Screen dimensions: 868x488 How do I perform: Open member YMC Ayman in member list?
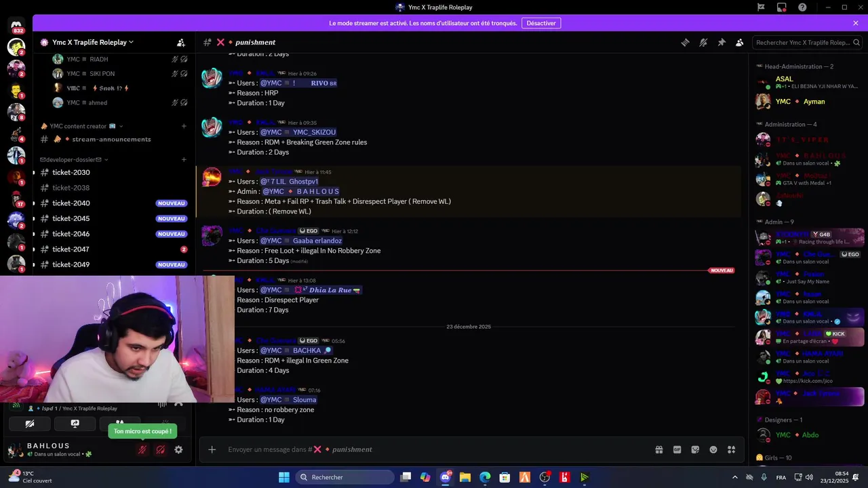click(x=810, y=102)
